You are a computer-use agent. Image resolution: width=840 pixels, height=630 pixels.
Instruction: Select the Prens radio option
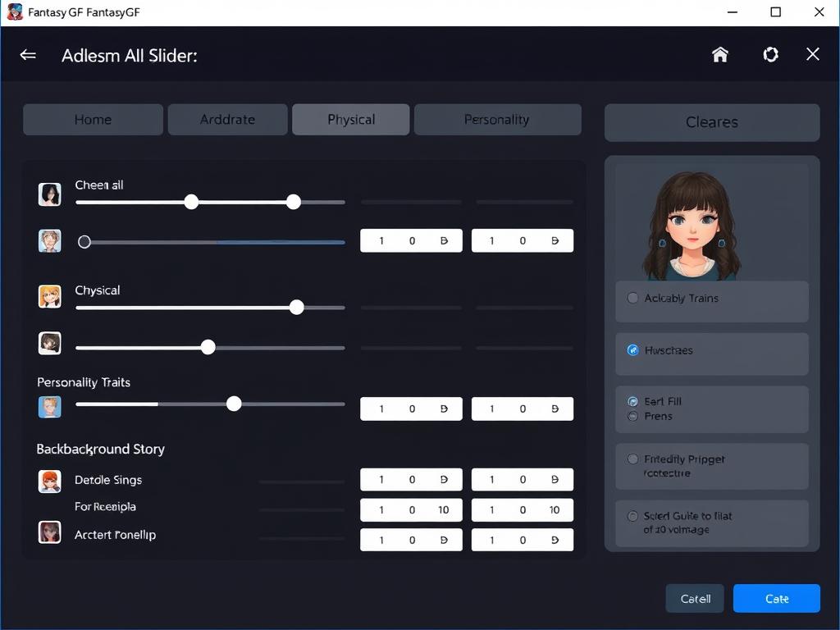pos(632,416)
